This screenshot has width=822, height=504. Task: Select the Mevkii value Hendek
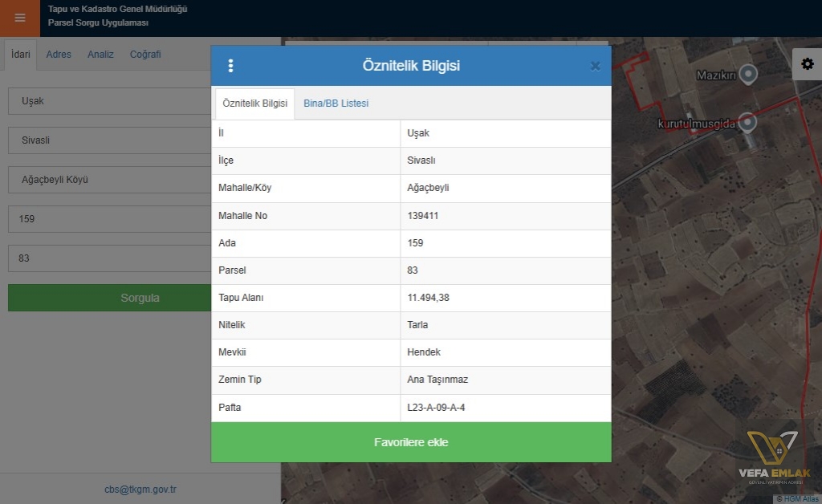click(424, 352)
